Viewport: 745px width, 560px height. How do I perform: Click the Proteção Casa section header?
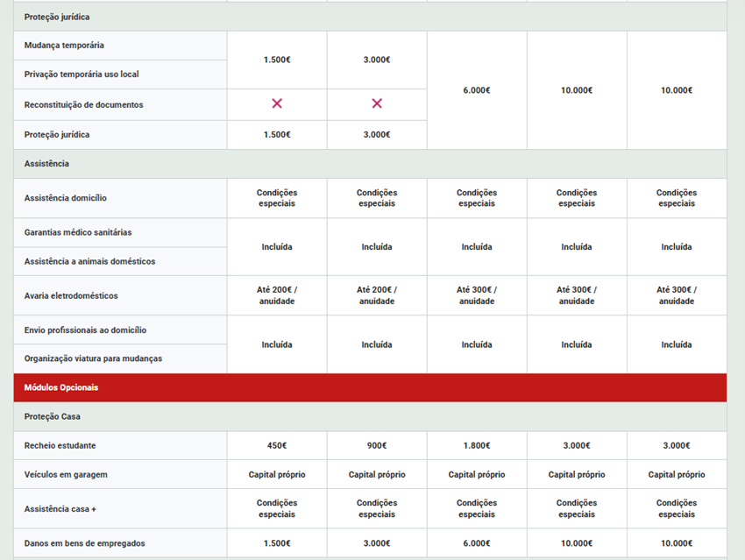click(53, 416)
